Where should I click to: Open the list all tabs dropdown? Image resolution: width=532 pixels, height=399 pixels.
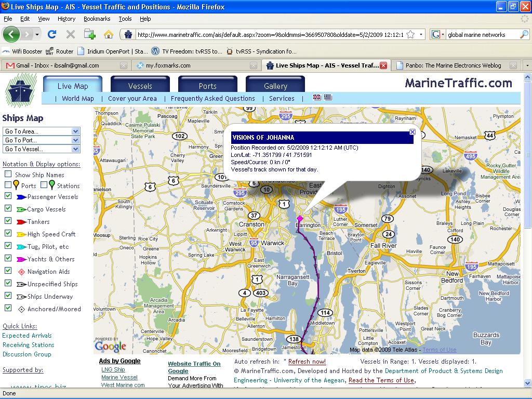[x=527, y=65]
